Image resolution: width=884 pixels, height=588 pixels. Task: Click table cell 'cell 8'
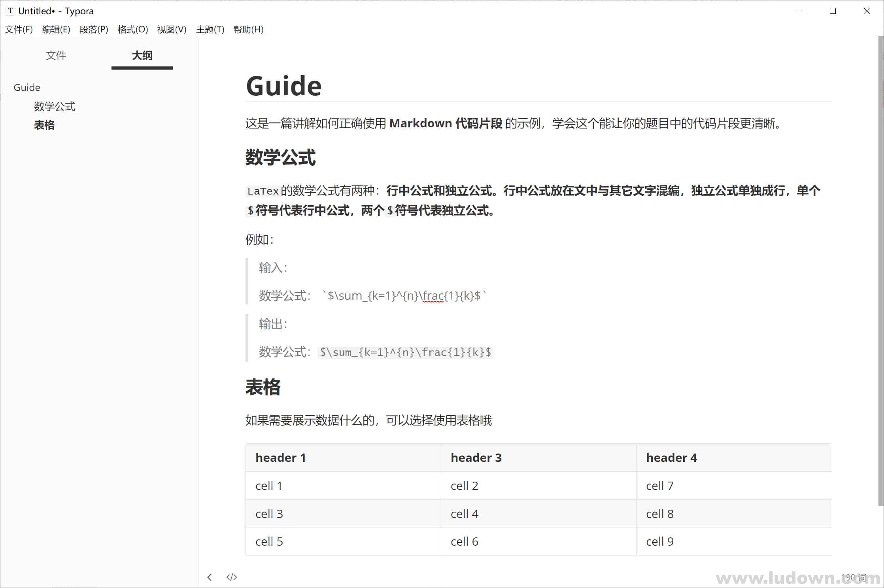[734, 514]
